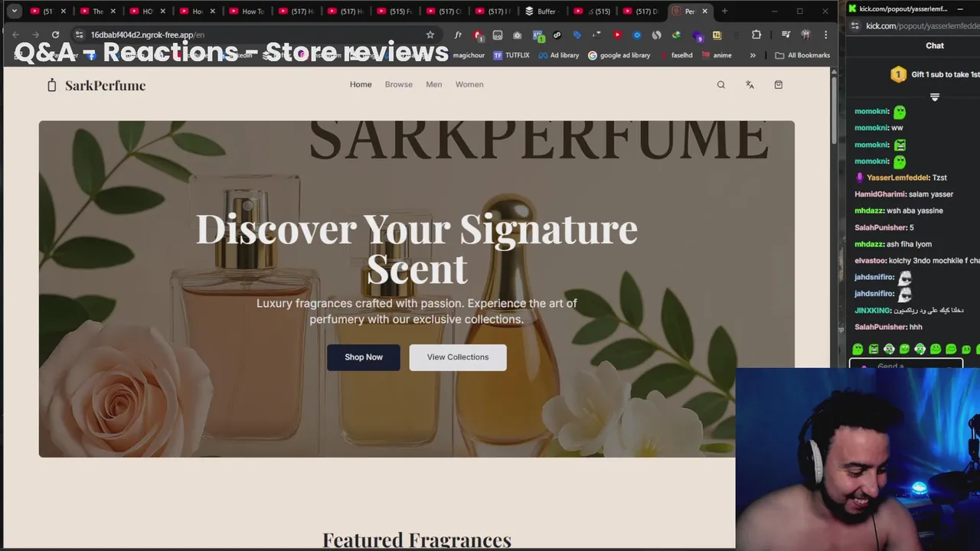Image resolution: width=980 pixels, height=551 pixels.
Task: Select the Men nav item
Action: [x=433, y=84]
